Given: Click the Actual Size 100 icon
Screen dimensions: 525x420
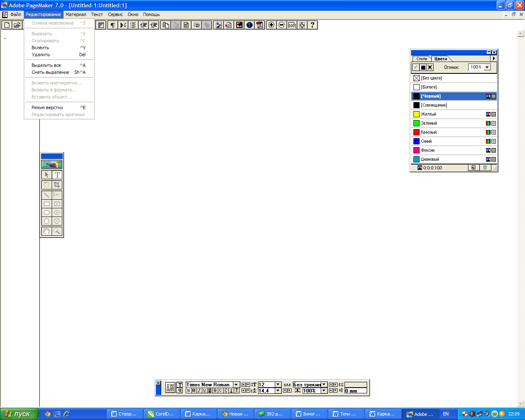Looking at the screenshot, I should [292, 25].
